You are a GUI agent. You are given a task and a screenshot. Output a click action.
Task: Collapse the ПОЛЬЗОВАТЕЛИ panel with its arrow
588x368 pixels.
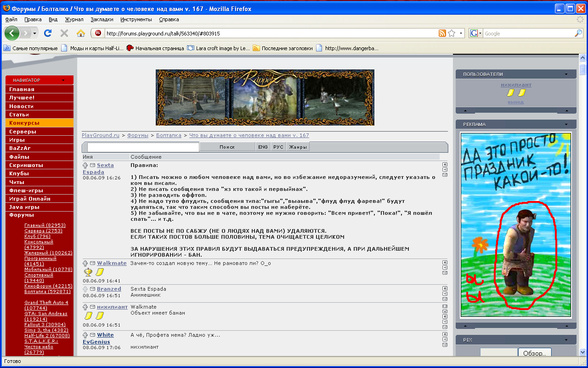[566, 74]
